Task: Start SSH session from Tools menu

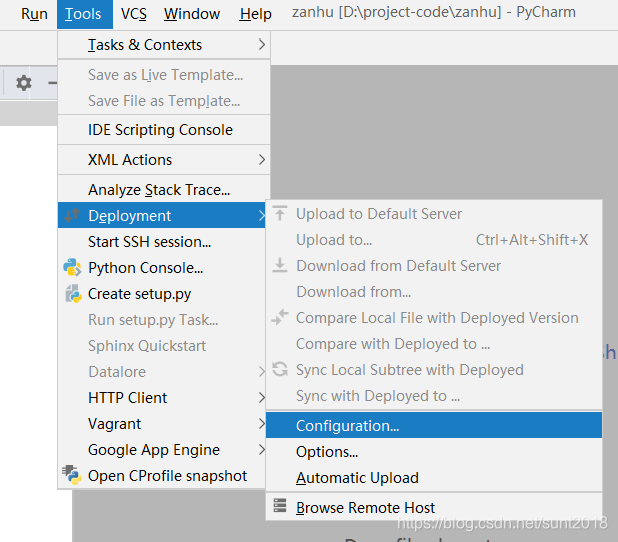Action: coord(162,242)
